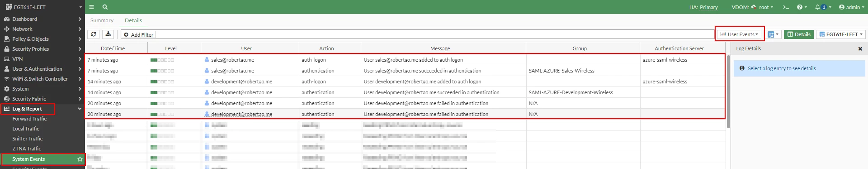Open the search magnifier in top bar
The width and height of the screenshot is (868, 169).
click(x=105, y=7)
